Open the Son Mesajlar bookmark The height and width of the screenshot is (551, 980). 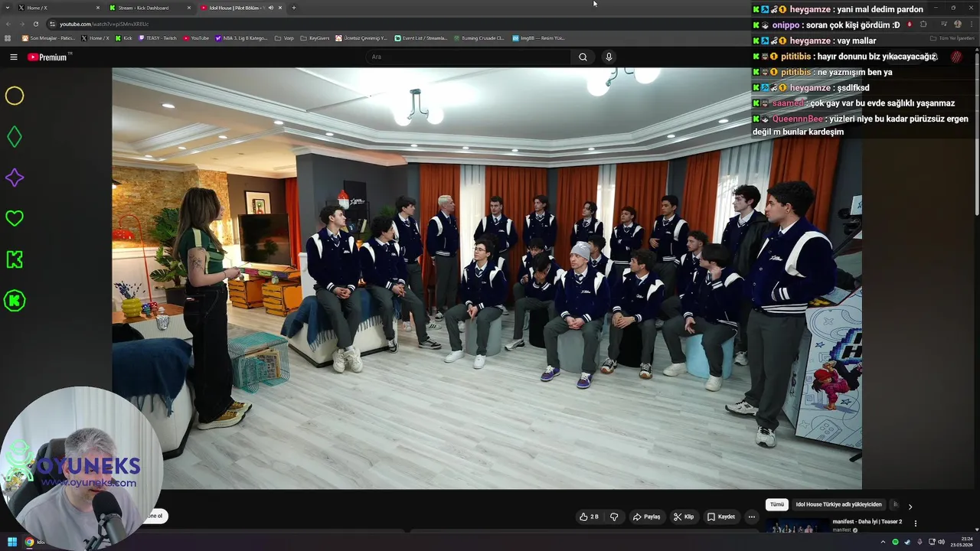pyautogui.click(x=48, y=37)
